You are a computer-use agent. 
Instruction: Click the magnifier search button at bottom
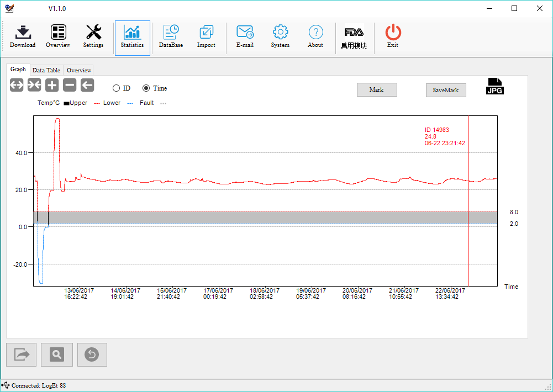point(57,354)
